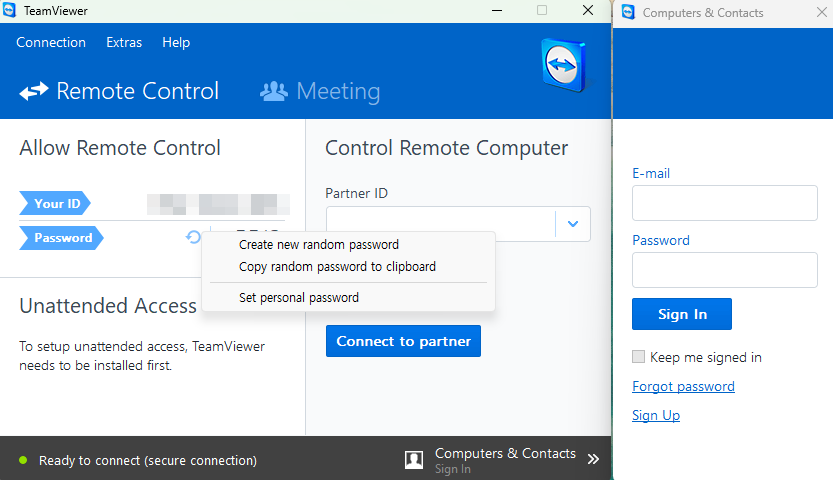Open the Partner ID dropdown arrow
The image size is (833, 480).
point(573,224)
